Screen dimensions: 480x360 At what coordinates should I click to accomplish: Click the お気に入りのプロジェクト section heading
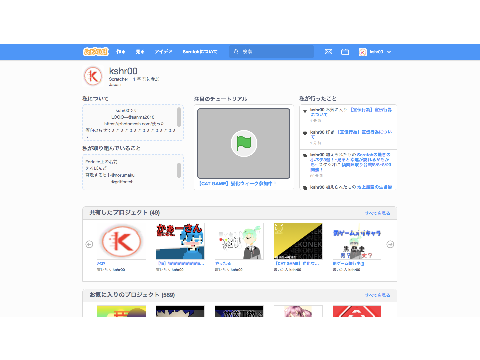[132, 295]
